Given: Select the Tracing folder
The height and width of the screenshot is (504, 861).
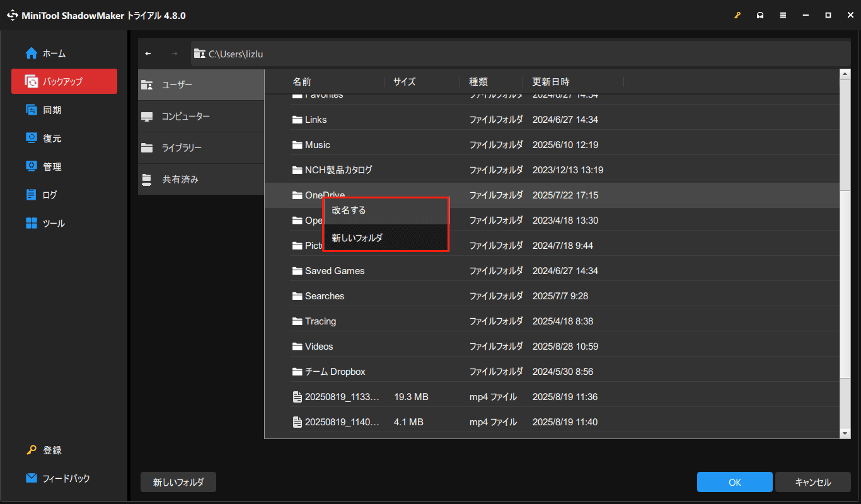Looking at the screenshot, I should tap(552, 321).
